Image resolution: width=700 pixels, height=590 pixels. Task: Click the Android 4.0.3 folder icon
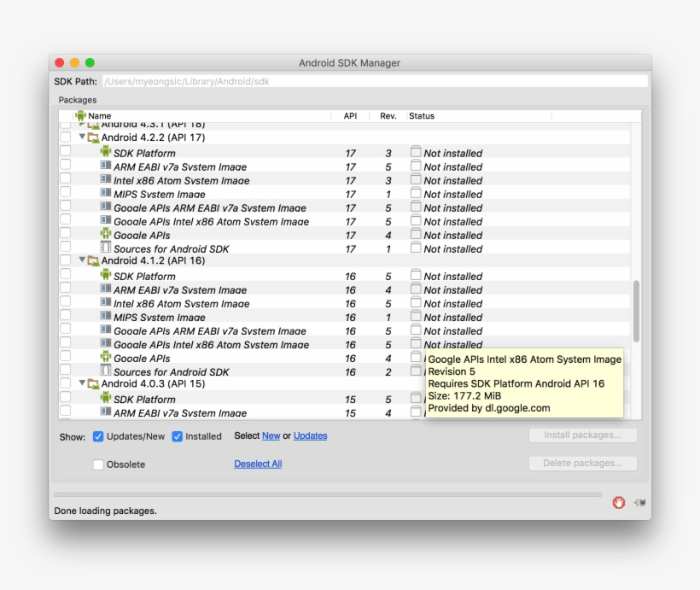(93, 384)
